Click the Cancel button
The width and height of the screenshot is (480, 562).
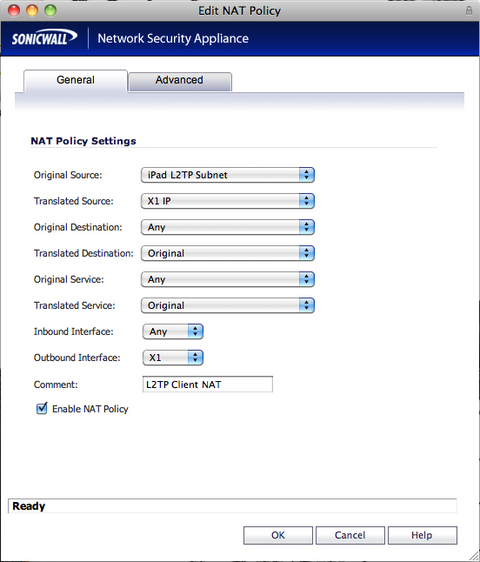(x=350, y=535)
